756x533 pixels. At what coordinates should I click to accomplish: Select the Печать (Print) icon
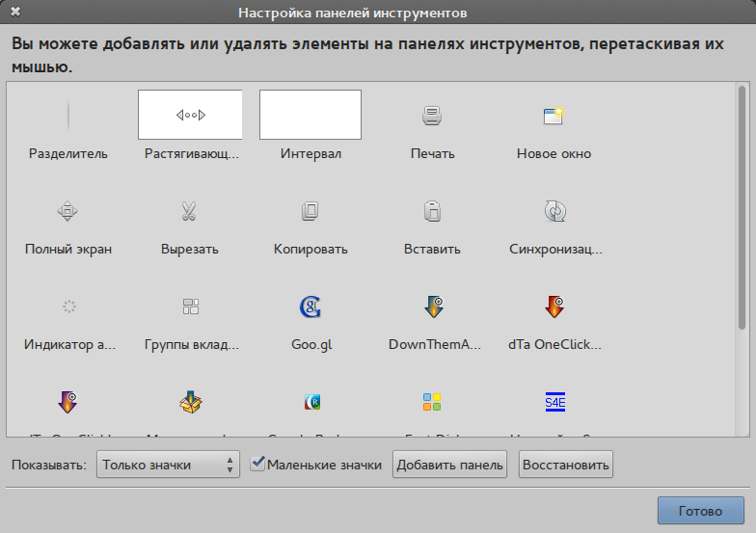click(x=432, y=117)
